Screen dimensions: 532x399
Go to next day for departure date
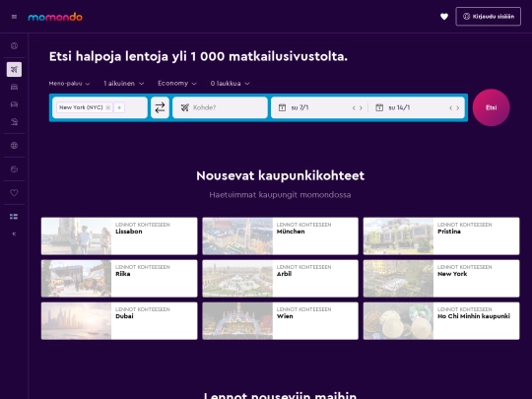pyautogui.click(x=361, y=108)
